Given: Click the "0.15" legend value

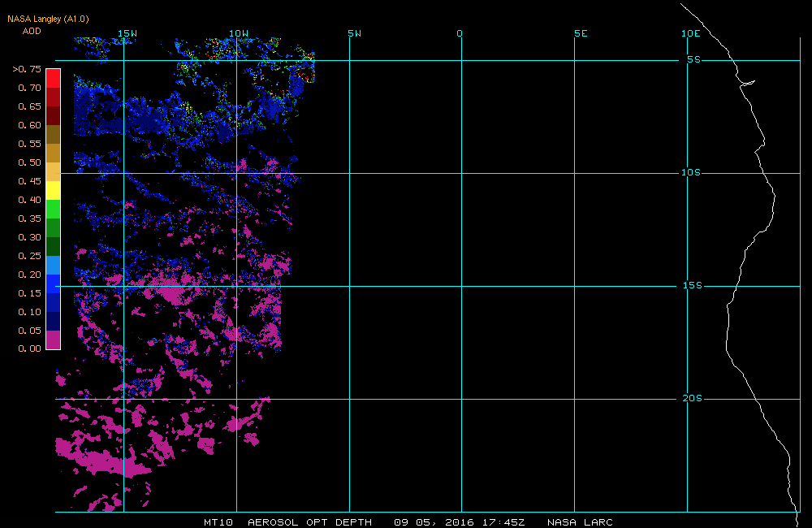Looking at the screenshot, I should [29, 292].
